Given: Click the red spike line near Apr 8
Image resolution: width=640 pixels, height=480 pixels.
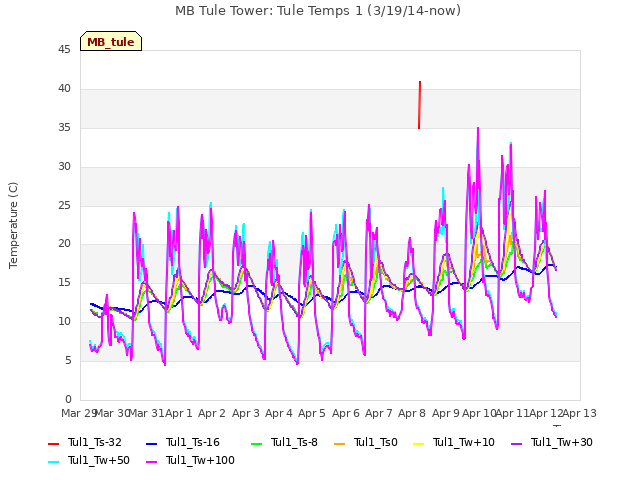Looking at the screenshot, I should [x=420, y=105].
